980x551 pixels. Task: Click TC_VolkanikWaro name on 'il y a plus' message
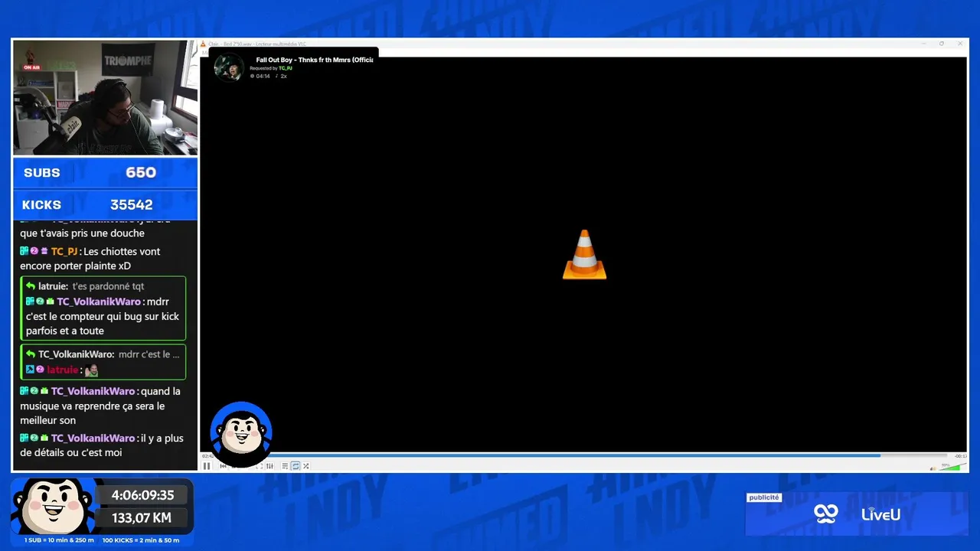click(x=93, y=439)
